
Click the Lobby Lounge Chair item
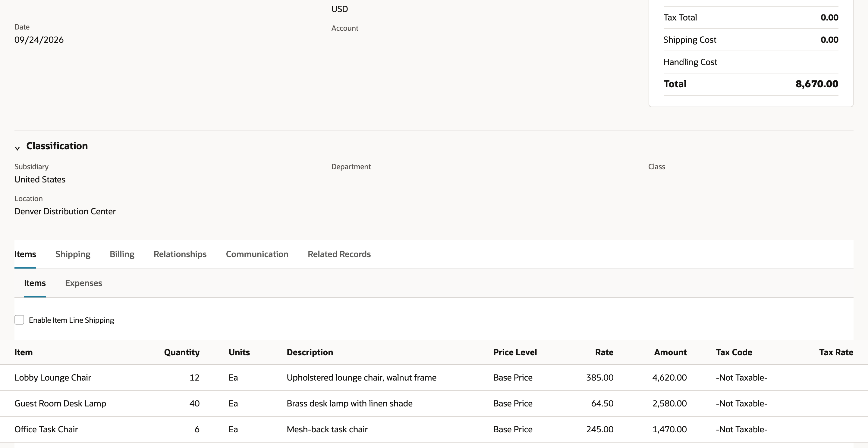(x=52, y=378)
